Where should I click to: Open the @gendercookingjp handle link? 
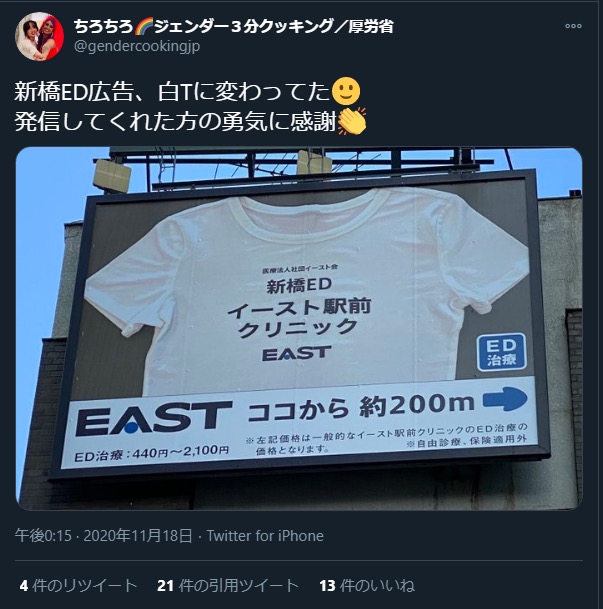[x=137, y=46]
